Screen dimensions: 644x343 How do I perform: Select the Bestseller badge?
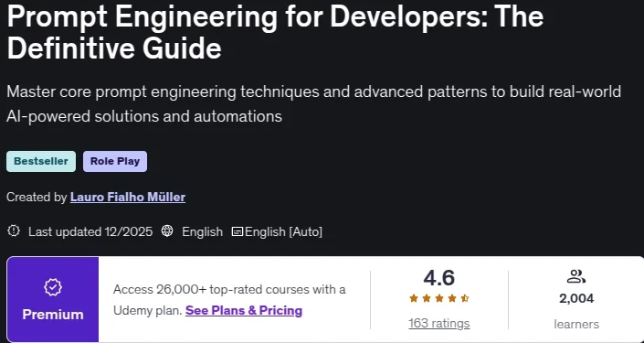pos(41,161)
